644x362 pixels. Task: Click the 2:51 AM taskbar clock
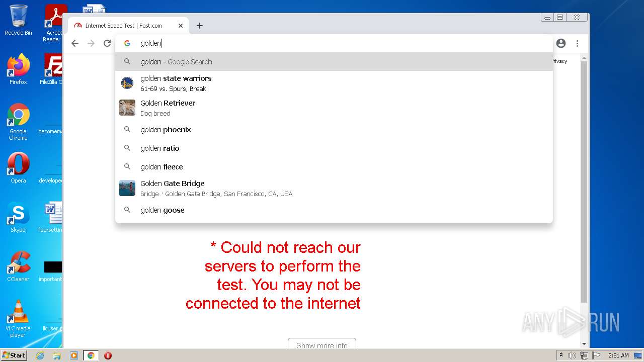(x=618, y=355)
